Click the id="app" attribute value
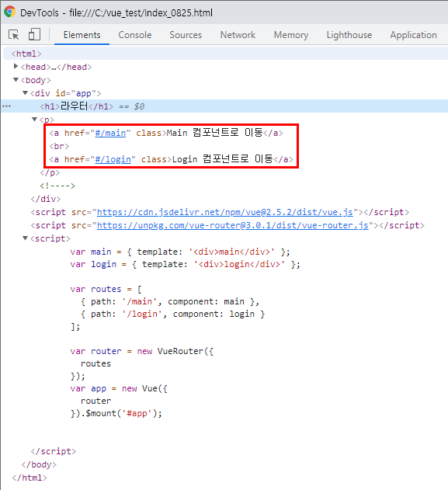Viewport: 448px width, 490px height. 83,93
